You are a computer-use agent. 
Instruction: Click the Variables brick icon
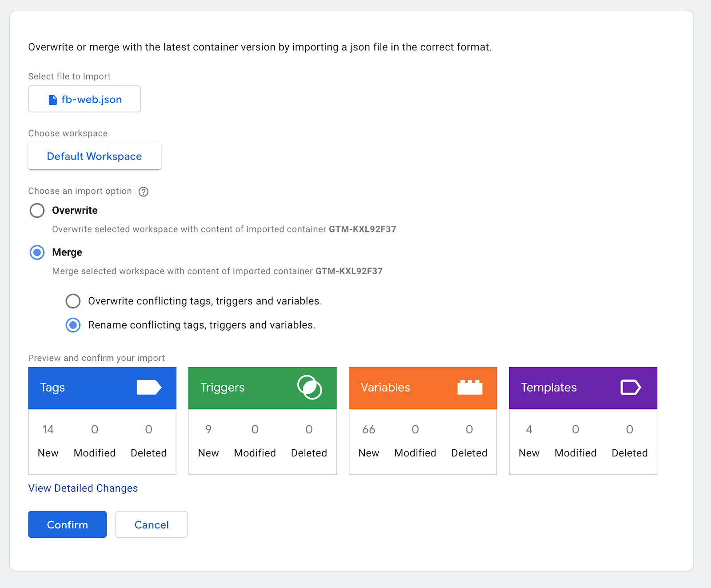point(470,388)
